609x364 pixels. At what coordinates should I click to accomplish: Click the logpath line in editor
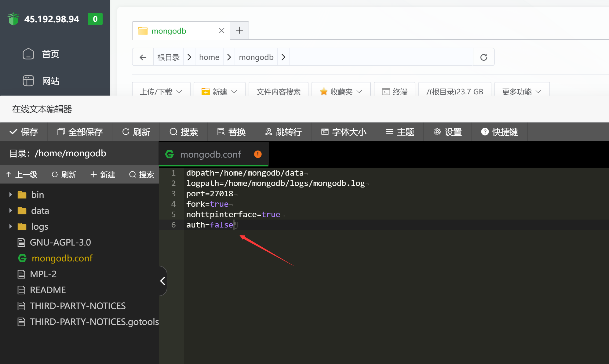(x=275, y=183)
